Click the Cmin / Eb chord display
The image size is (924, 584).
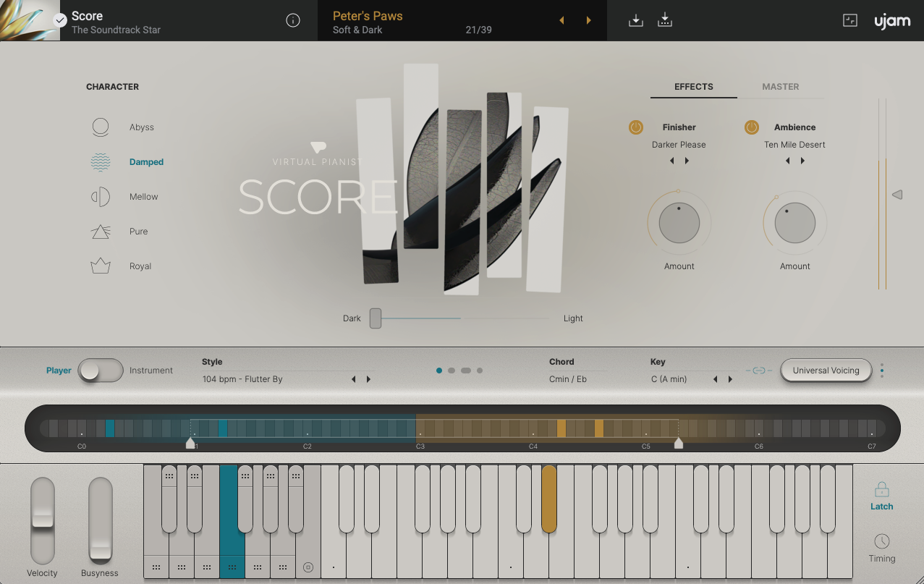point(568,379)
